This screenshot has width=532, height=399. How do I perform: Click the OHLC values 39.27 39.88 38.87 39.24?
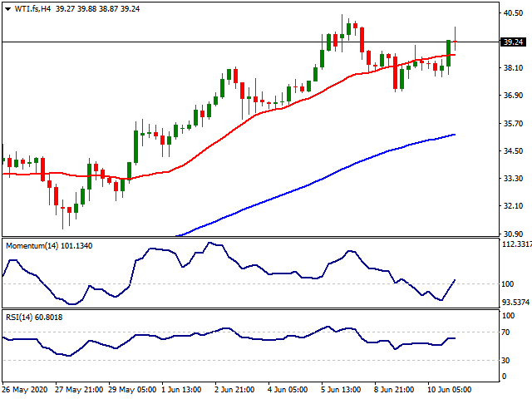pos(98,9)
